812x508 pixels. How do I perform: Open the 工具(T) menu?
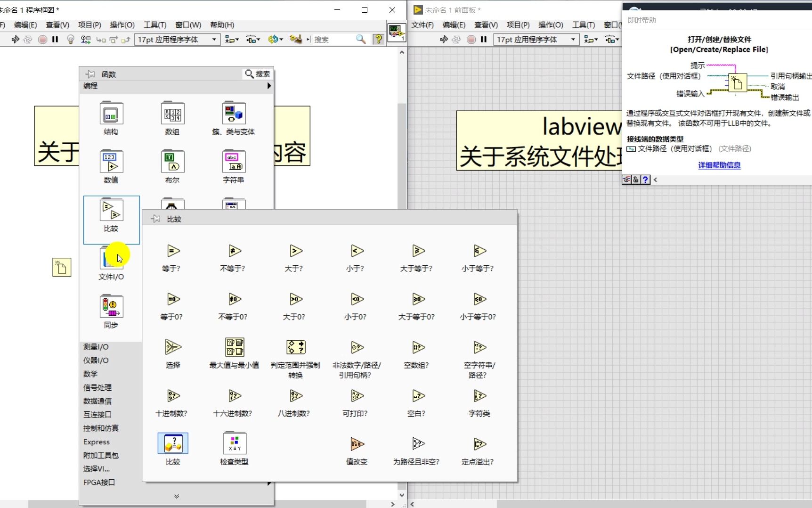pos(155,25)
